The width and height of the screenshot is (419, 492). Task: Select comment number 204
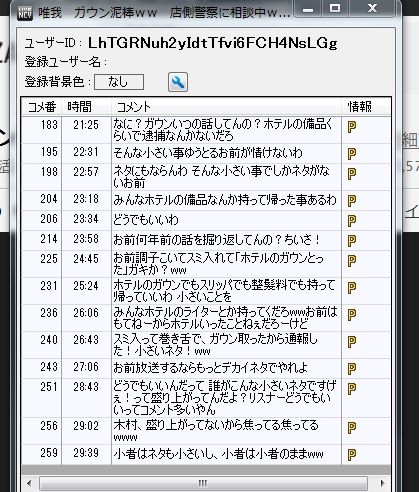click(49, 199)
